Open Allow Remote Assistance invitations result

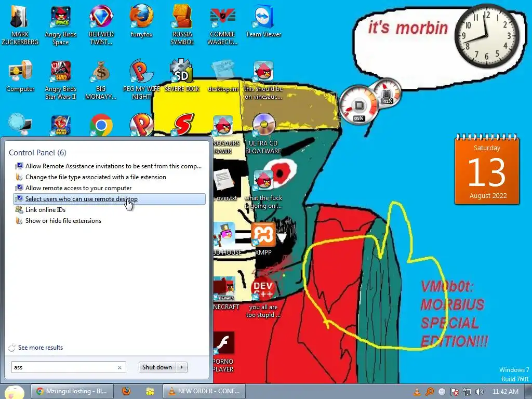(109, 166)
